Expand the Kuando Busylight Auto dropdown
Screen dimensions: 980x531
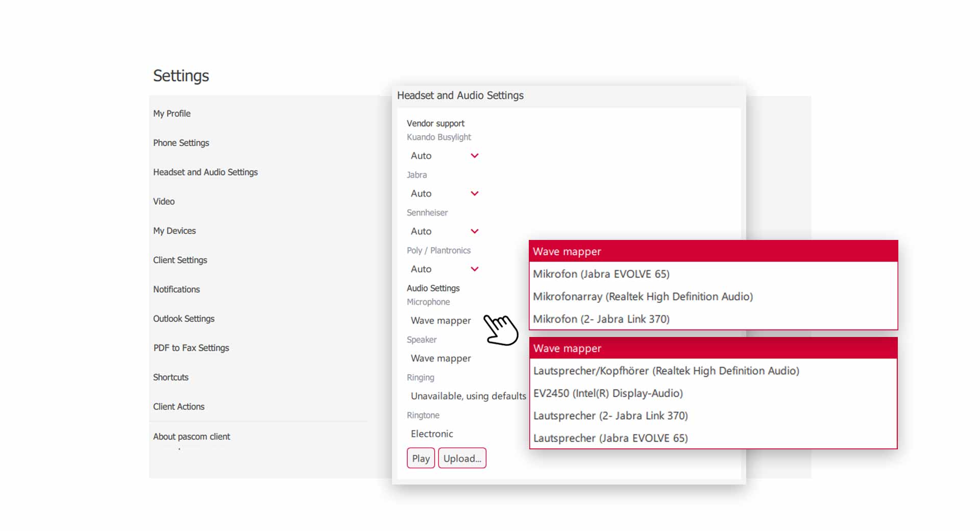pos(445,156)
